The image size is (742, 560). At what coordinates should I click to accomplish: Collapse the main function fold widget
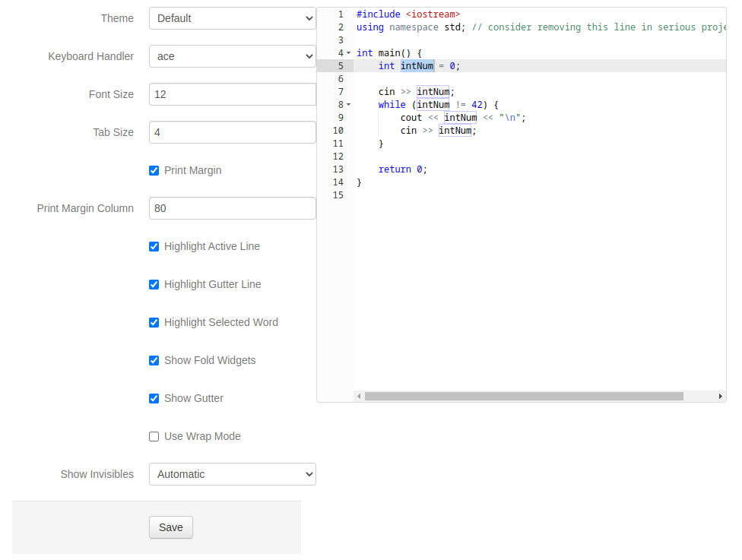click(348, 53)
